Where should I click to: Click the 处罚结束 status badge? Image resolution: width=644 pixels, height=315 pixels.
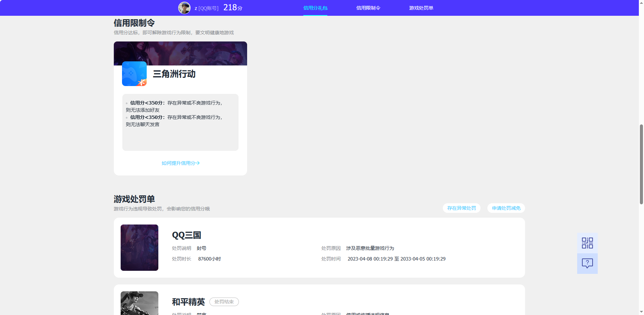224,302
